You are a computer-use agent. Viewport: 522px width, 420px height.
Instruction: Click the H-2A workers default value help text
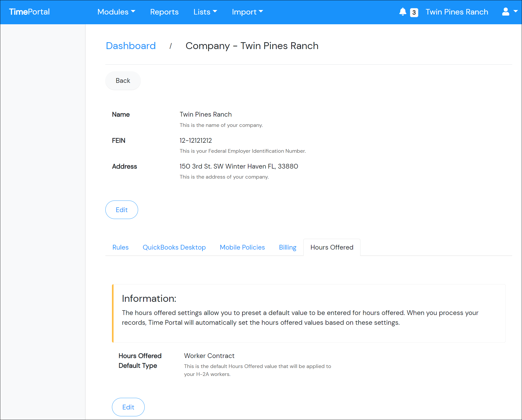pyautogui.click(x=257, y=370)
